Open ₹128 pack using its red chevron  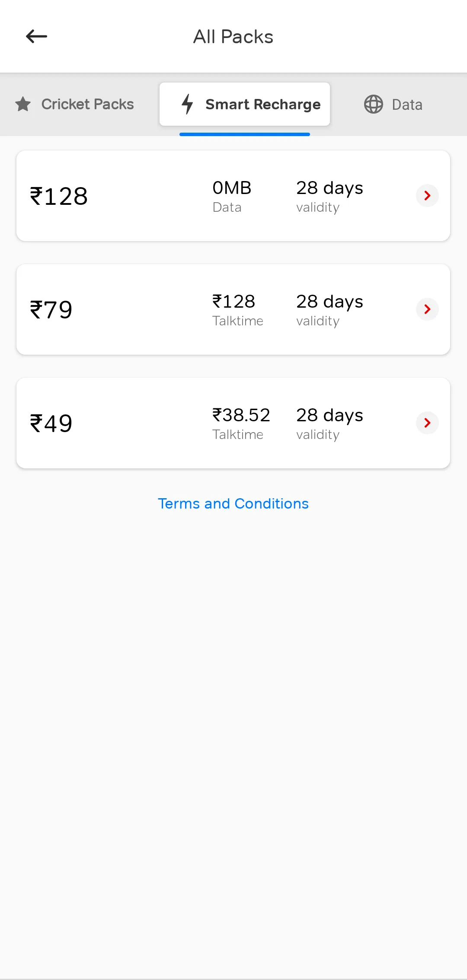pyautogui.click(x=427, y=196)
